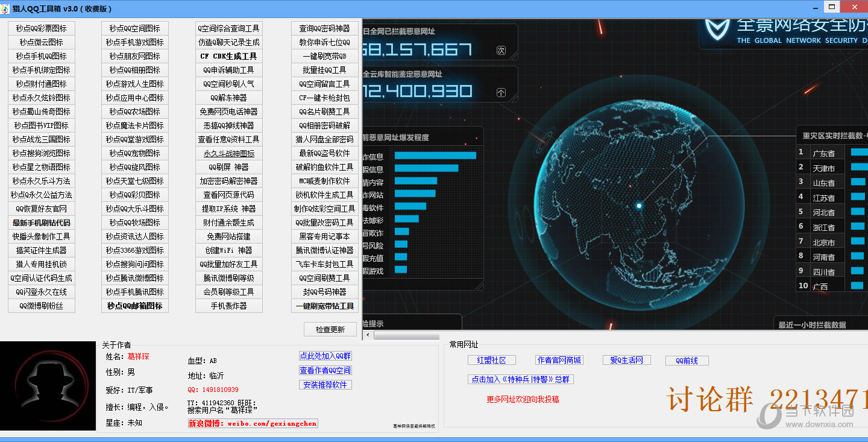
Task: Launch the 黑客专用记事本 tool
Action: tap(325, 236)
